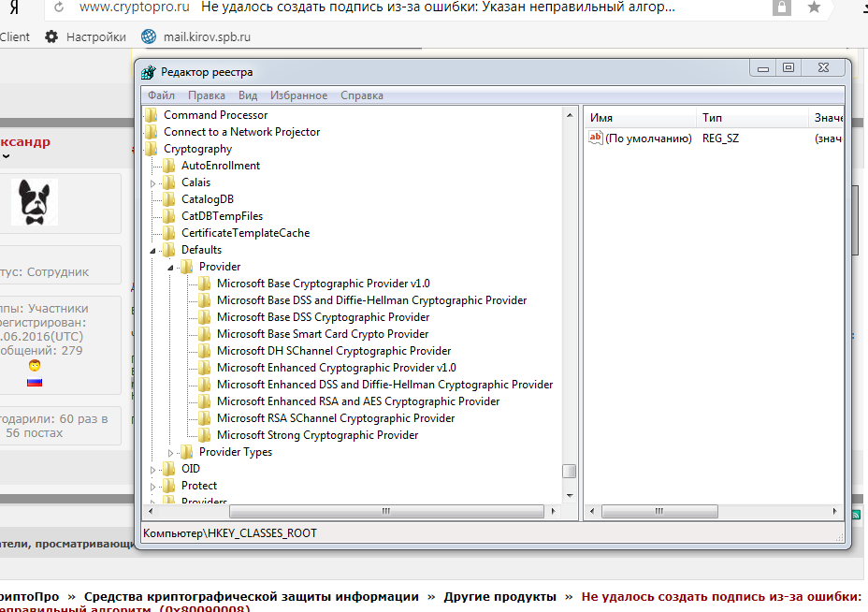Click the mail.kirov.spb.ru globe icon
The height and width of the screenshot is (612, 868).
(x=149, y=36)
